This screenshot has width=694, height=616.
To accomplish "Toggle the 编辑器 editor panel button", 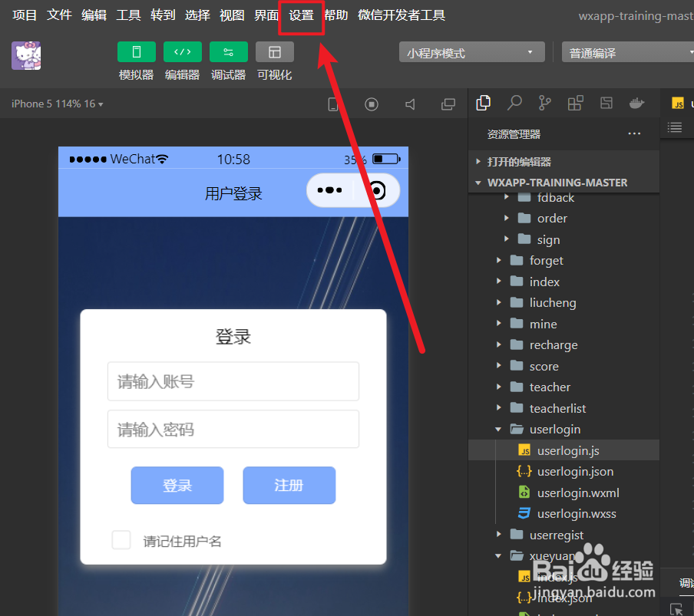I will [183, 52].
